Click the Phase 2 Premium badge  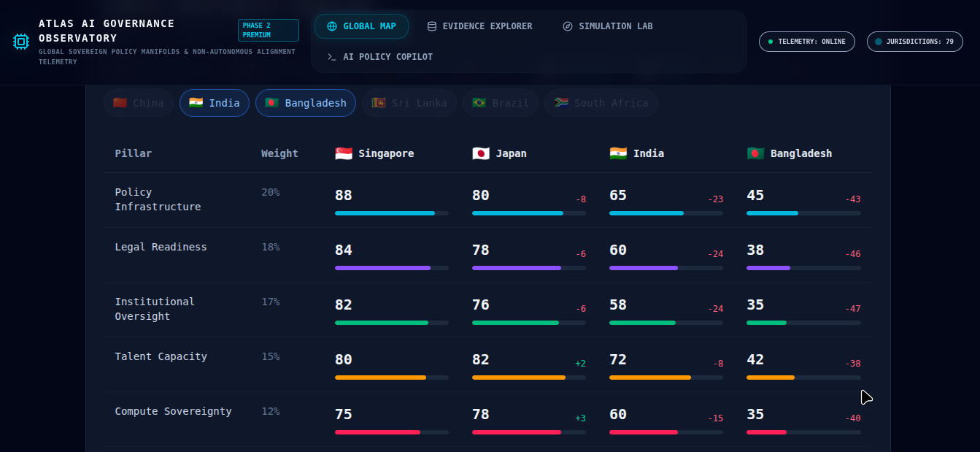[x=269, y=30]
